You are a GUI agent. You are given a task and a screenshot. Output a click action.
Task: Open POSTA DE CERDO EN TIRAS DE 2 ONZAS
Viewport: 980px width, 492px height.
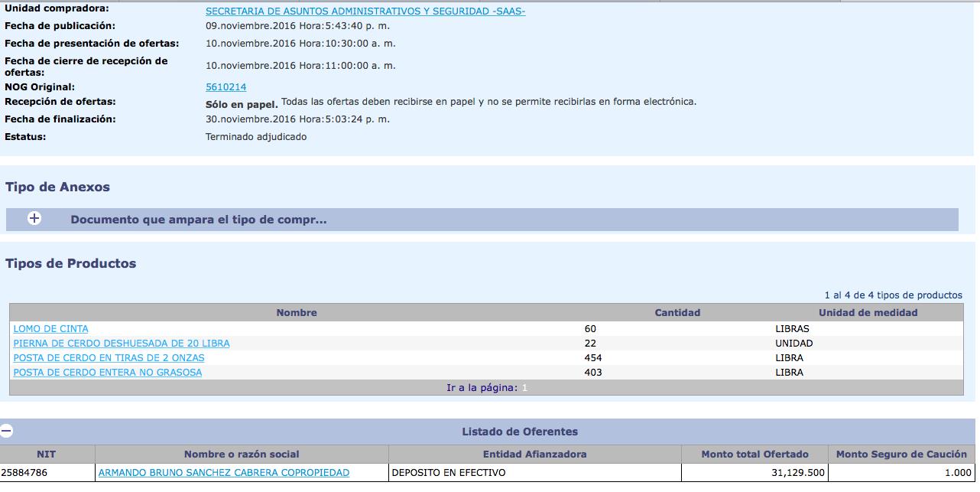tap(109, 358)
